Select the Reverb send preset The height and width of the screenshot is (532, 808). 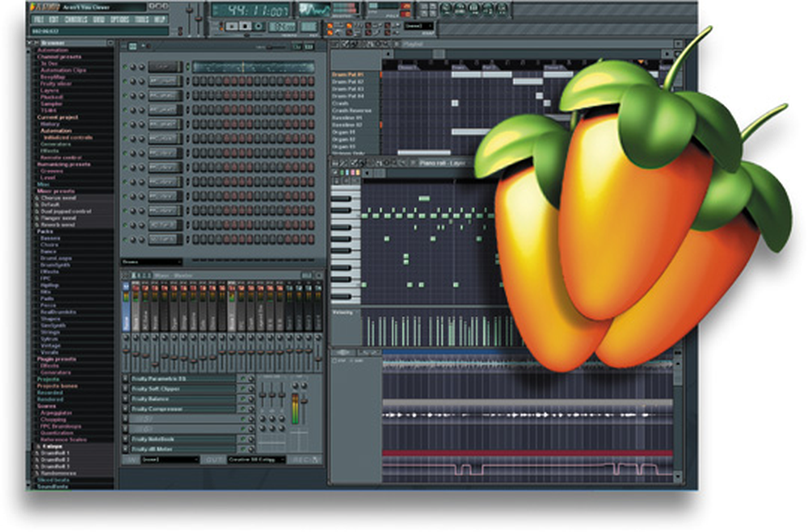(57, 224)
